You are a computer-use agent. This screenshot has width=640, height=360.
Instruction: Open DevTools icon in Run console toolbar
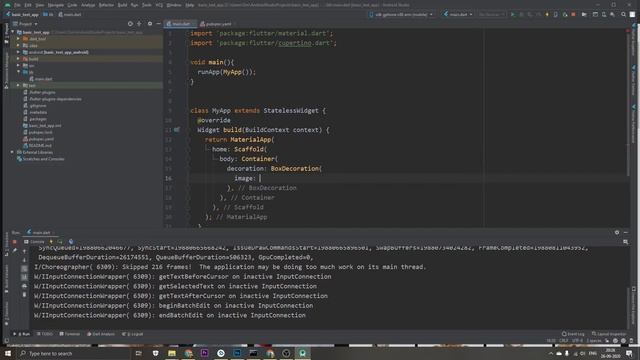pos(71,242)
